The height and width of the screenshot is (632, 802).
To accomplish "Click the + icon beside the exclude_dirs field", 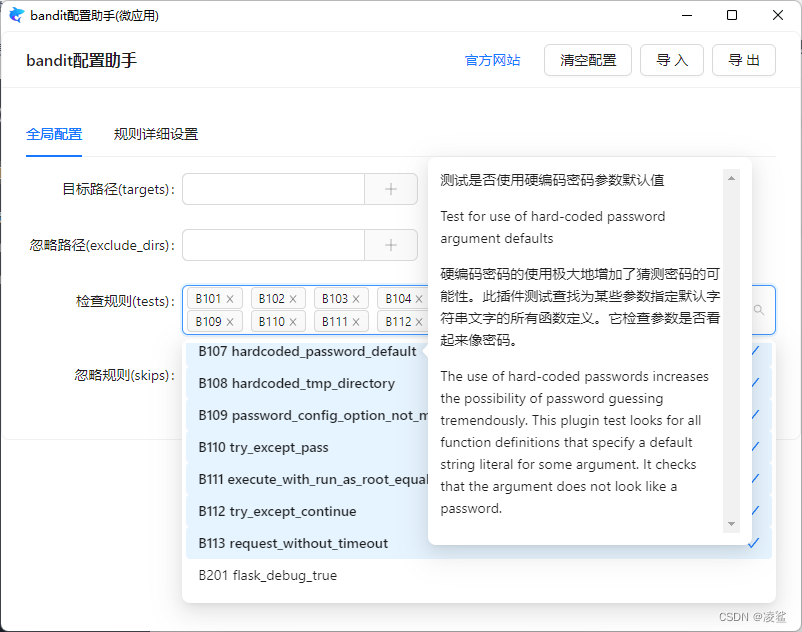I will pyautogui.click(x=391, y=245).
